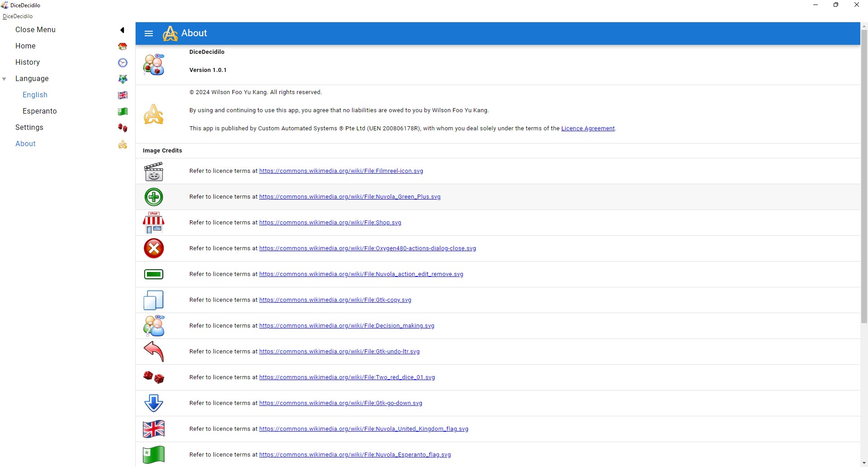
Task: Click the DiceDecidilo app icon beside Version 1.0.1
Action: pos(154,64)
